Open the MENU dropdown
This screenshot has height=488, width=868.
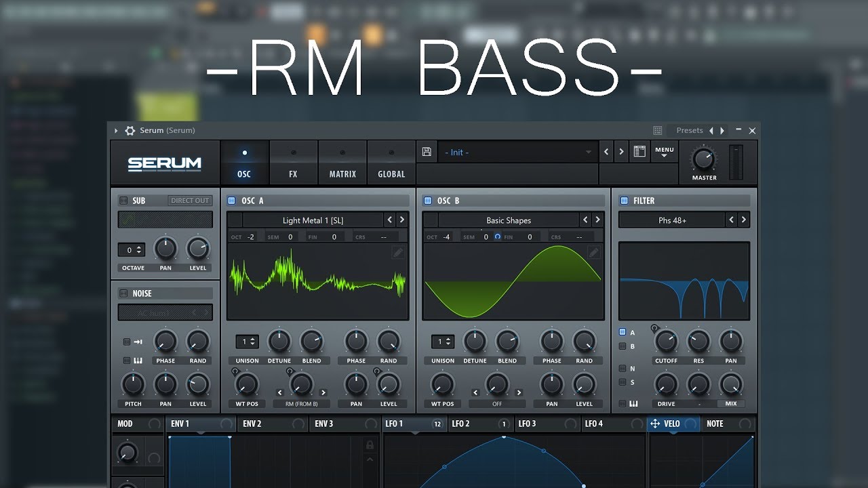(x=665, y=152)
